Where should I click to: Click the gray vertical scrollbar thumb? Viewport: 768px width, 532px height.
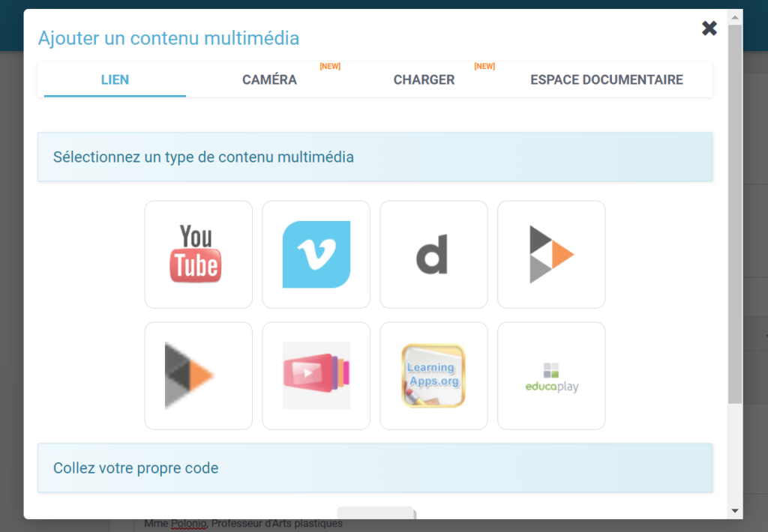point(735,210)
